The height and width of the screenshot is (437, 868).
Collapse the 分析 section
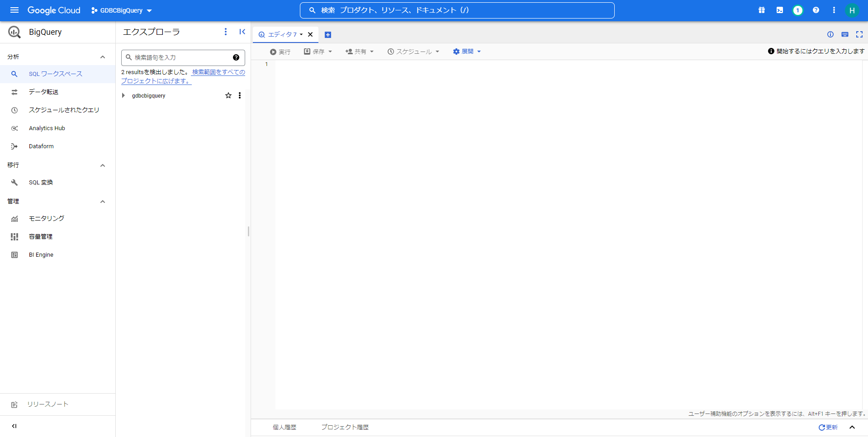point(103,57)
